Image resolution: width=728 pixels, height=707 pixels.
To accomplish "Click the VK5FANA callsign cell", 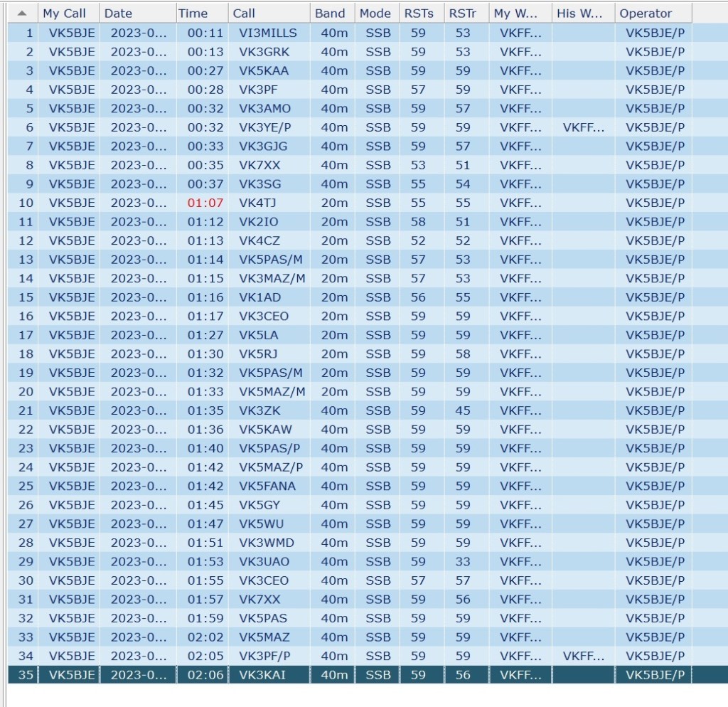I will [x=267, y=486].
